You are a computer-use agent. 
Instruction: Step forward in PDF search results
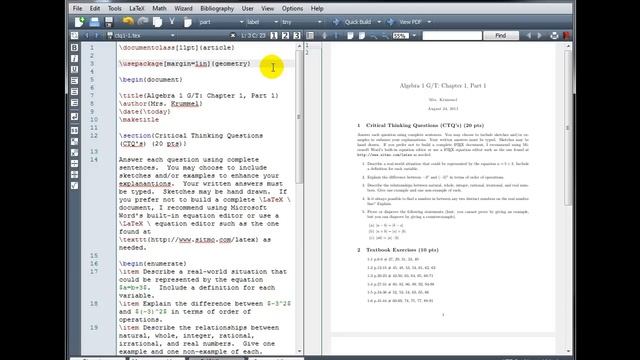[x=540, y=36]
